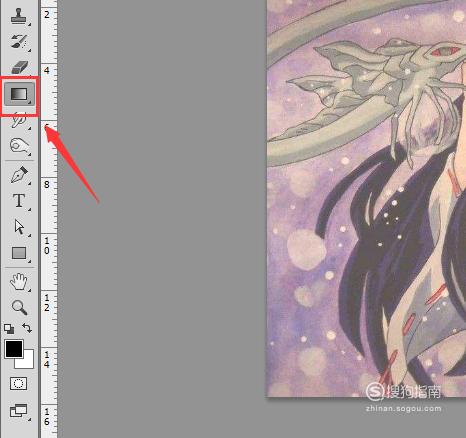Change the screen mode
466x438 pixels.
pos(19,411)
